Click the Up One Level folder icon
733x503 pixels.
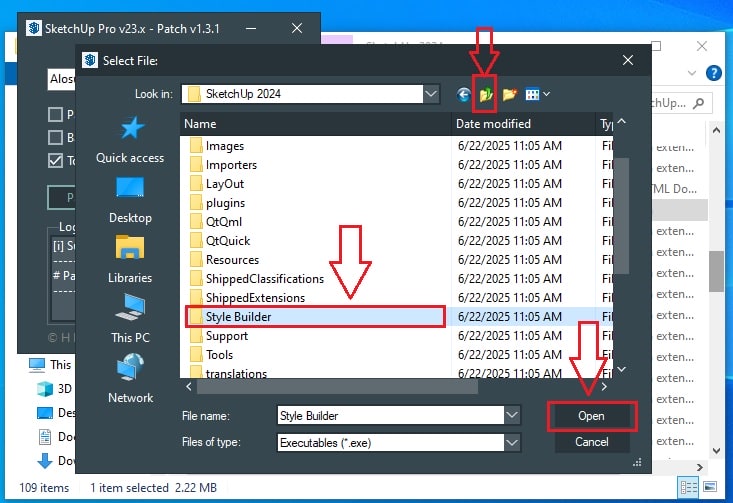(x=486, y=95)
